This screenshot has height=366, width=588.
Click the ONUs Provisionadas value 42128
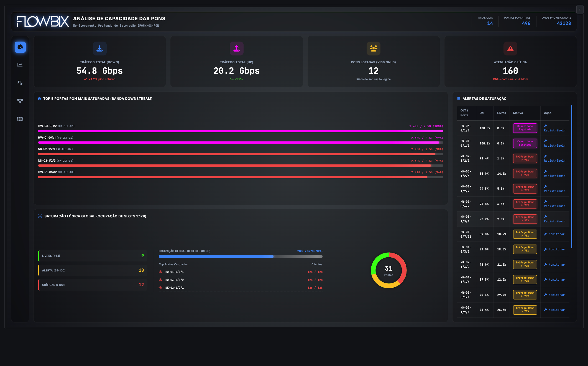coord(564,24)
